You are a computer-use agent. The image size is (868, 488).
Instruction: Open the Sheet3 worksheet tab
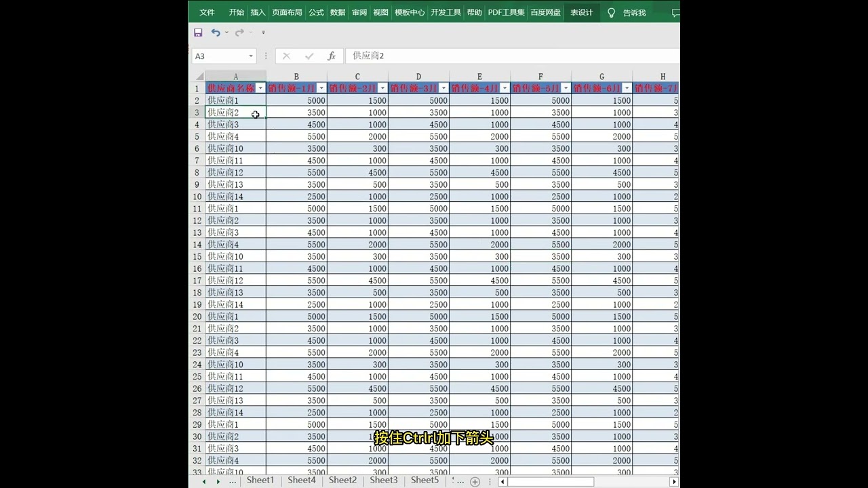pyautogui.click(x=384, y=480)
